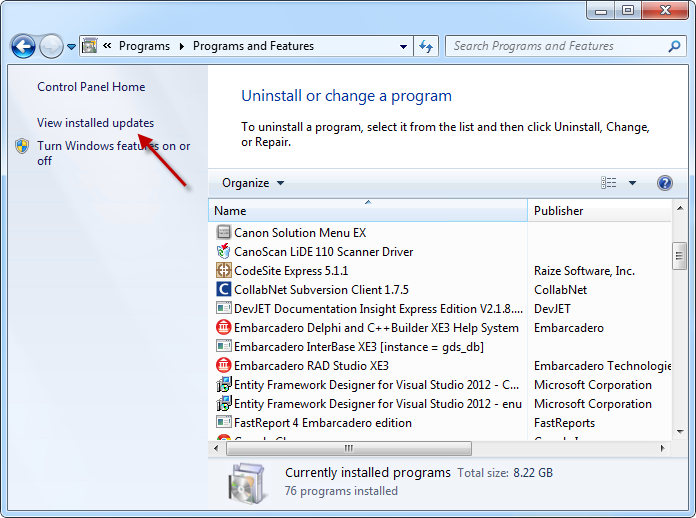Click Programs and Features breadcrumb
The width and height of the screenshot is (696, 518).
[x=253, y=46]
